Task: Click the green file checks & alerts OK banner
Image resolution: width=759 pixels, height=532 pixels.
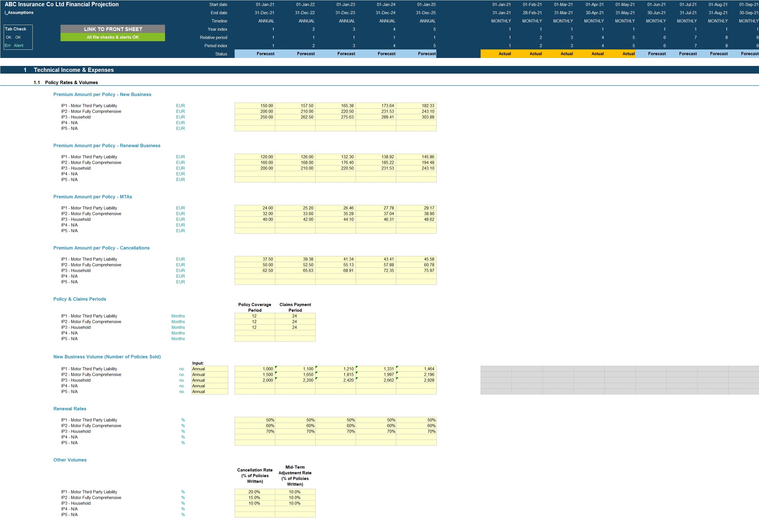Action: click(112, 37)
